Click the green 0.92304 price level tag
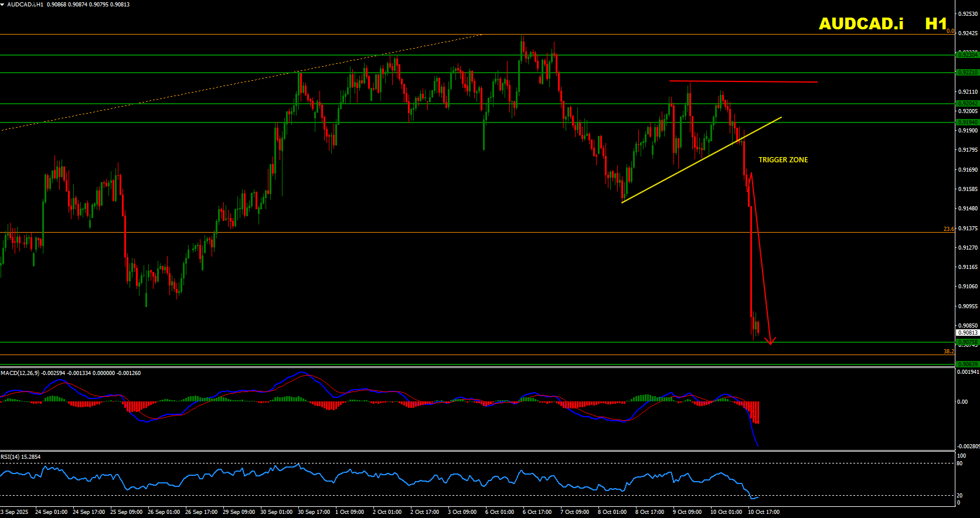This screenshot has width=980, height=518. (967, 54)
